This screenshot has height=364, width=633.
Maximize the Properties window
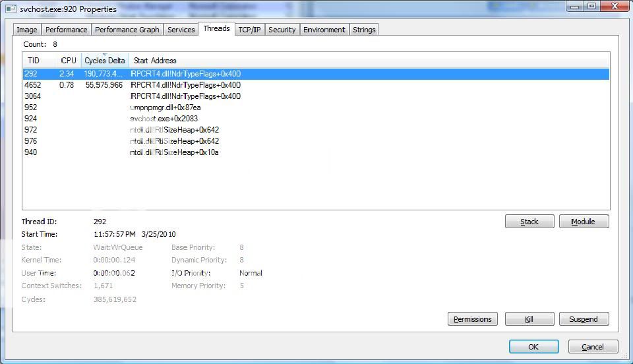pyautogui.click(x=592, y=7)
